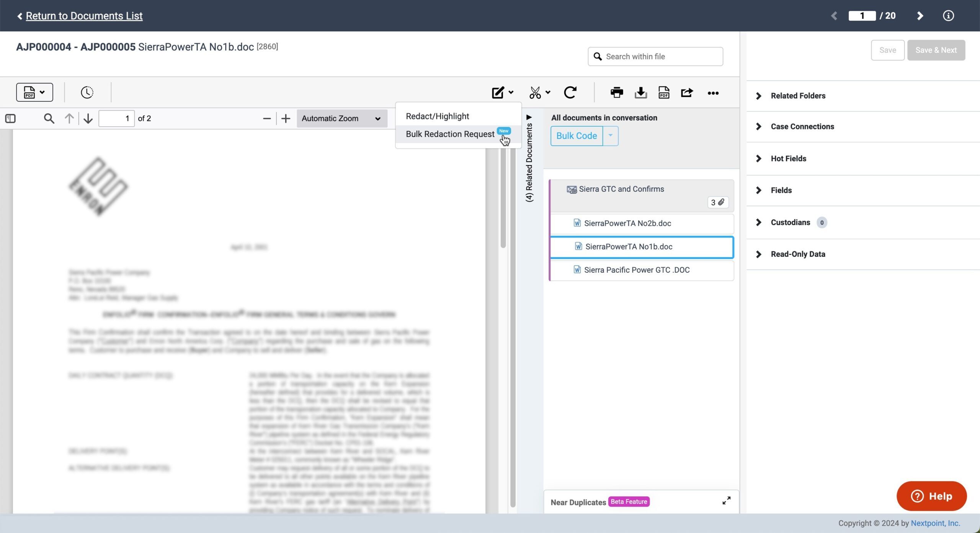This screenshot has height=533, width=980.
Task: Toggle the PDF viewer sidebar
Action: click(x=11, y=119)
